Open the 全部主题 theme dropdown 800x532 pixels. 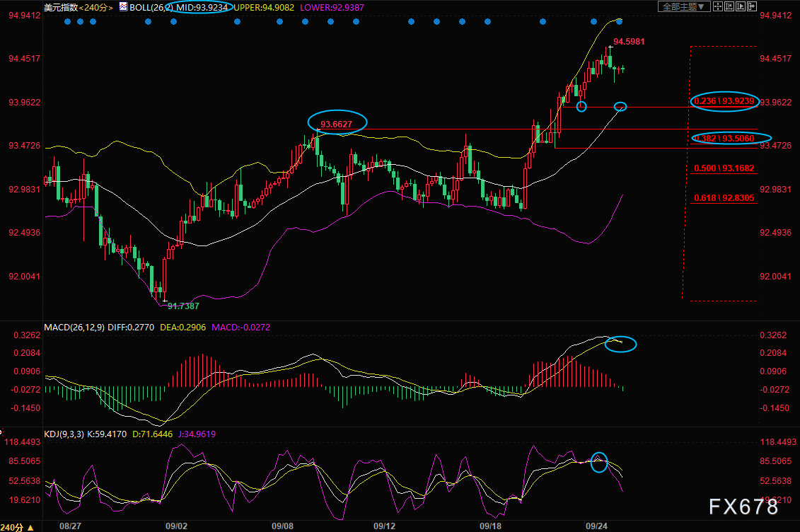pyautogui.click(x=684, y=6)
